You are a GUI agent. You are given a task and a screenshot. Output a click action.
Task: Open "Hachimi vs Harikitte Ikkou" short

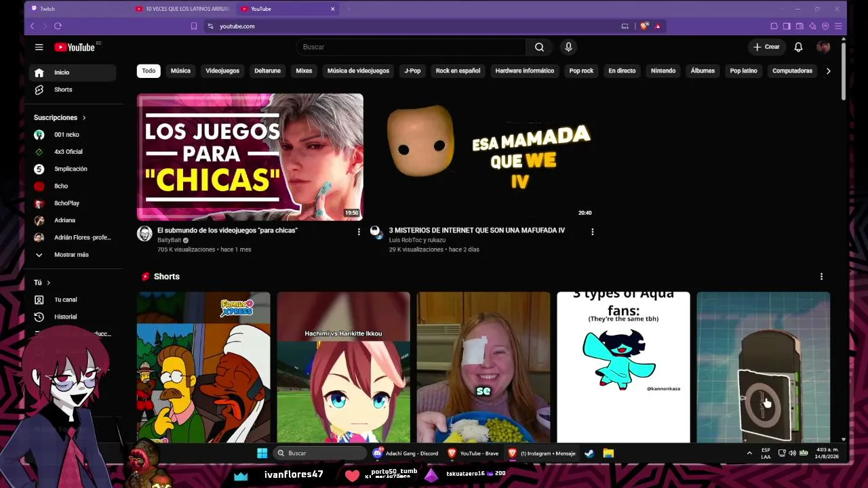click(343, 367)
